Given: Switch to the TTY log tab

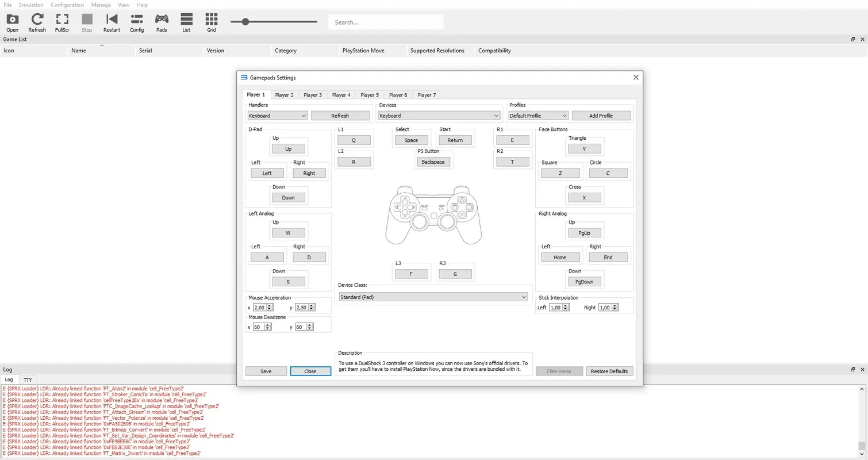Looking at the screenshot, I should coord(28,379).
